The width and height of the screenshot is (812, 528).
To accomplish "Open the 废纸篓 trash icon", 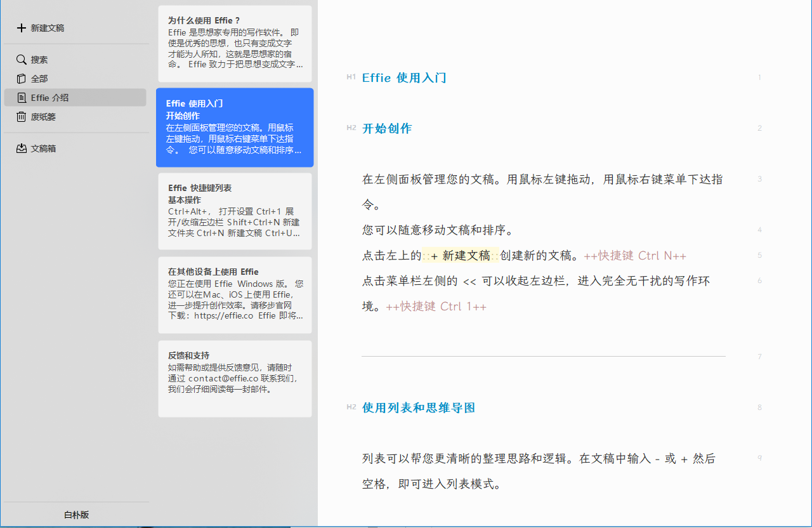I will tap(21, 116).
